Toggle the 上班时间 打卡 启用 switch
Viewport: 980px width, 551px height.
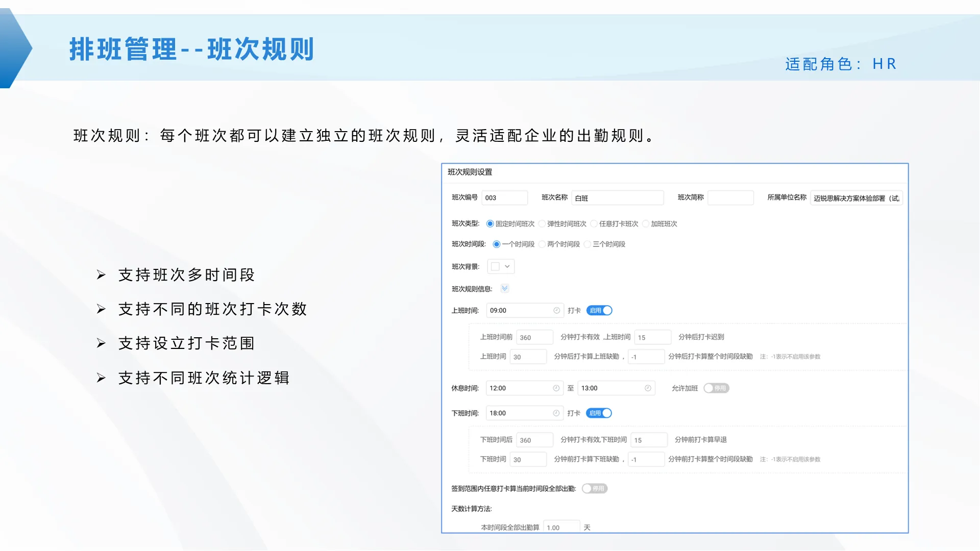599,310
